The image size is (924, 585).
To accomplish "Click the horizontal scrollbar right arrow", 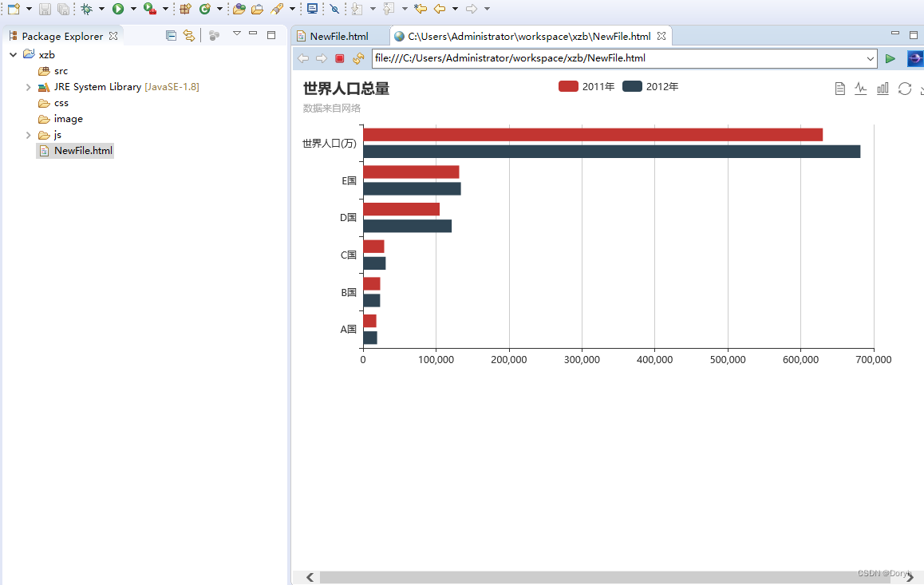I will tap(910, 577).
